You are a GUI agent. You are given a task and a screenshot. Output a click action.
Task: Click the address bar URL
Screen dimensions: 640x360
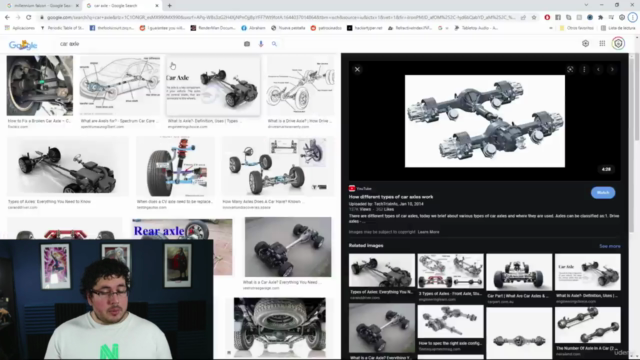click(x=281, y=18)
